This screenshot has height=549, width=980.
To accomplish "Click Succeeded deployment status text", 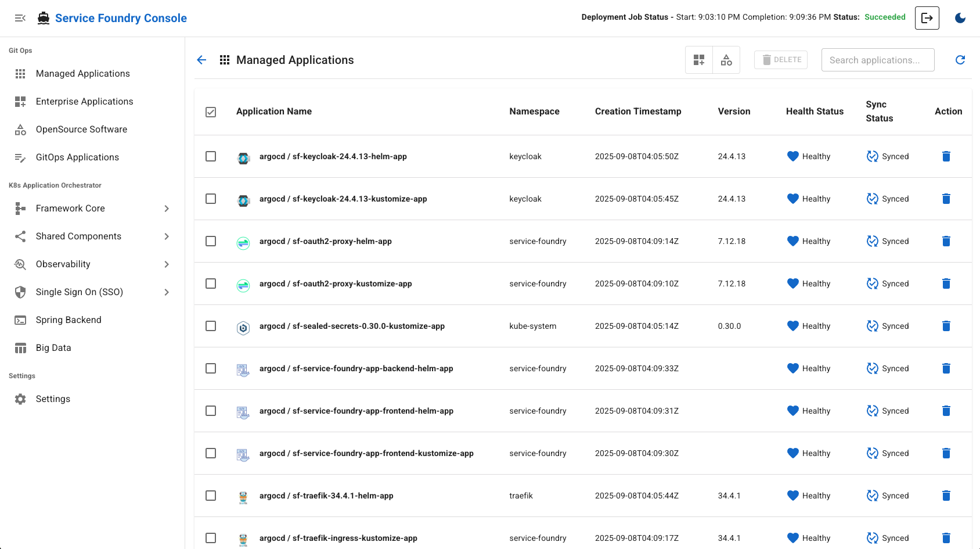I will tap(885, 17).
